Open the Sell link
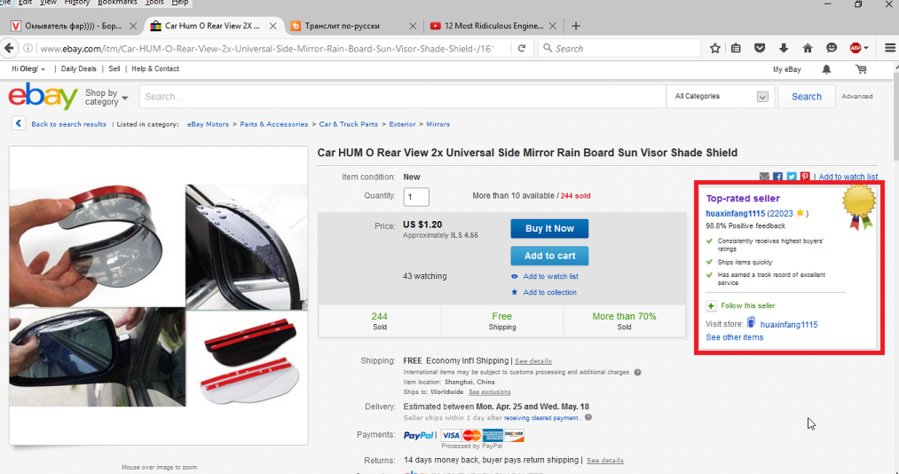899x474 pixels. coord(114,69)
